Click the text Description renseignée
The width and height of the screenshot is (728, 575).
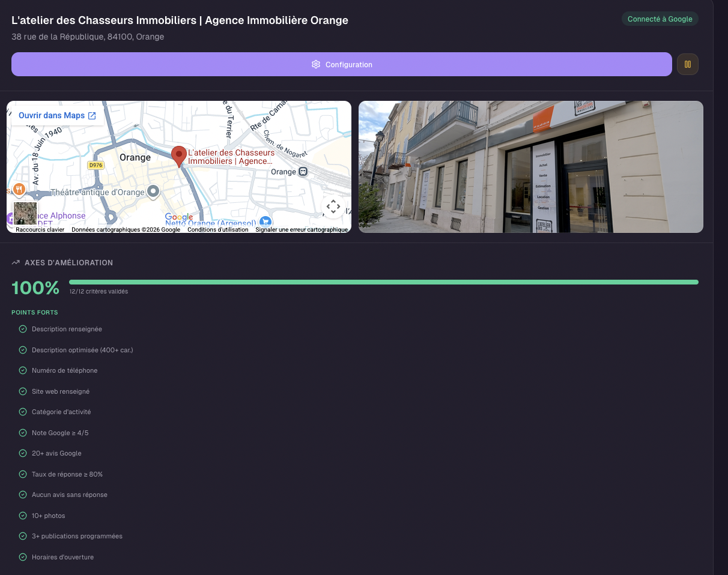[x=67, y=329]
